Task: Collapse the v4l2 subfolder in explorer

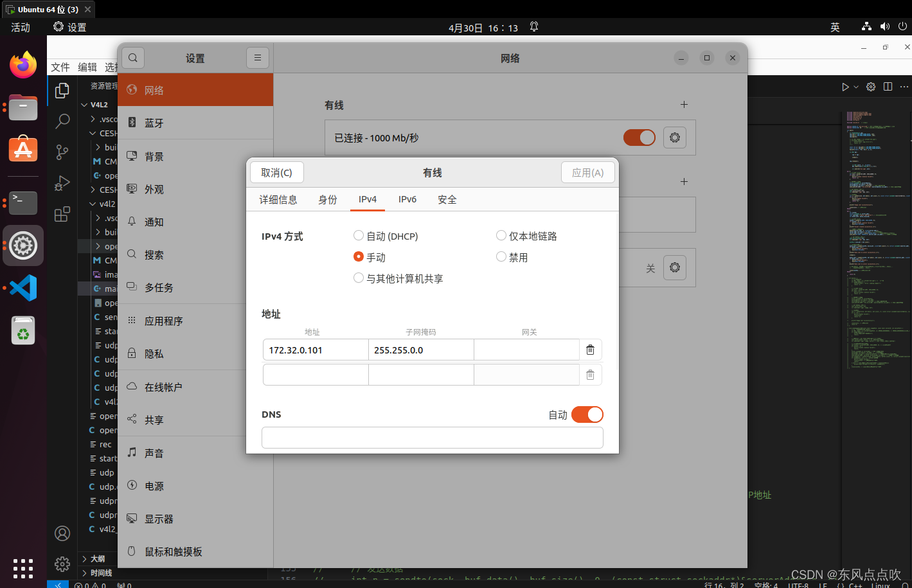Action: point(93,204)
